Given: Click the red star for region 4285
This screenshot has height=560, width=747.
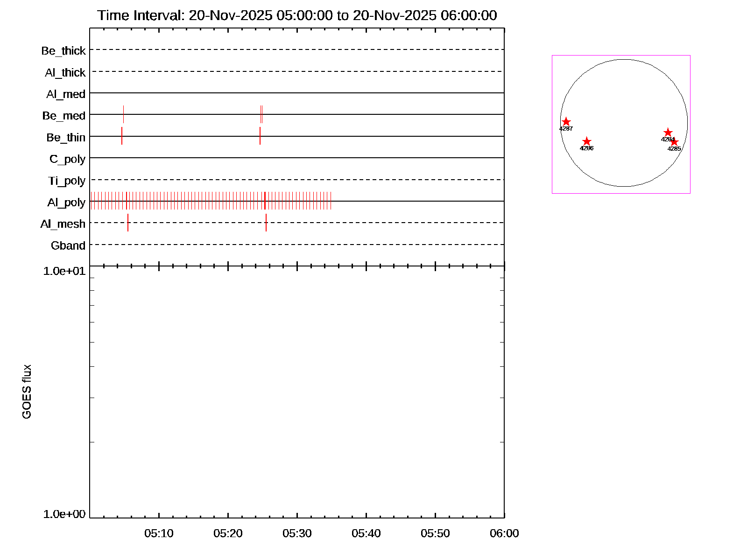Looking at the screenshot, I should [x=674, y=142].
